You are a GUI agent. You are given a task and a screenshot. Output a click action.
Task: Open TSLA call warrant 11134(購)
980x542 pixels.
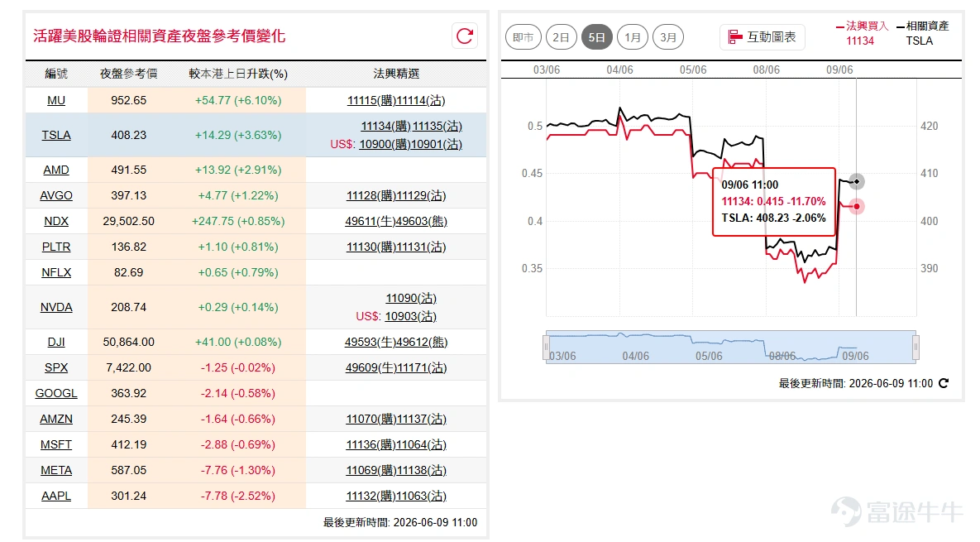click(385, 127)
